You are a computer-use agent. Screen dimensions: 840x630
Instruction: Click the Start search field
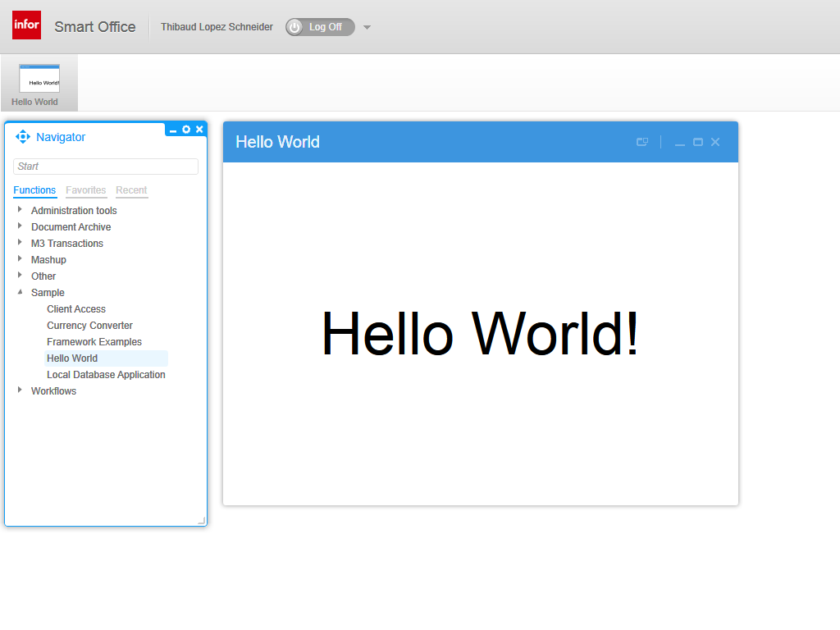pos(106,167)
